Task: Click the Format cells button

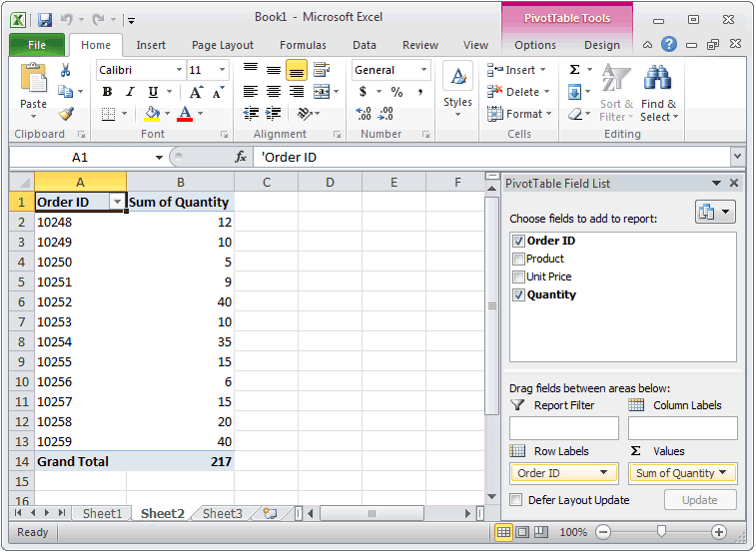Action: click(519, 114)
